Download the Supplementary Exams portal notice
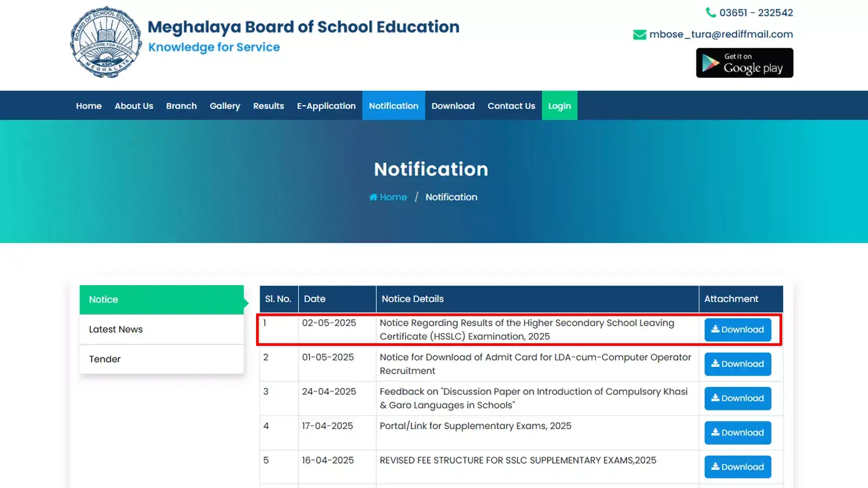Screen dimensions: 868x488 pos(737,433)
